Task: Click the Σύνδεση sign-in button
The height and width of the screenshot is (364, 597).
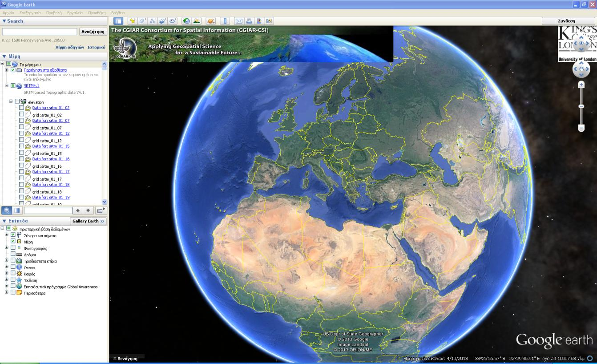Action: (567, 21)
